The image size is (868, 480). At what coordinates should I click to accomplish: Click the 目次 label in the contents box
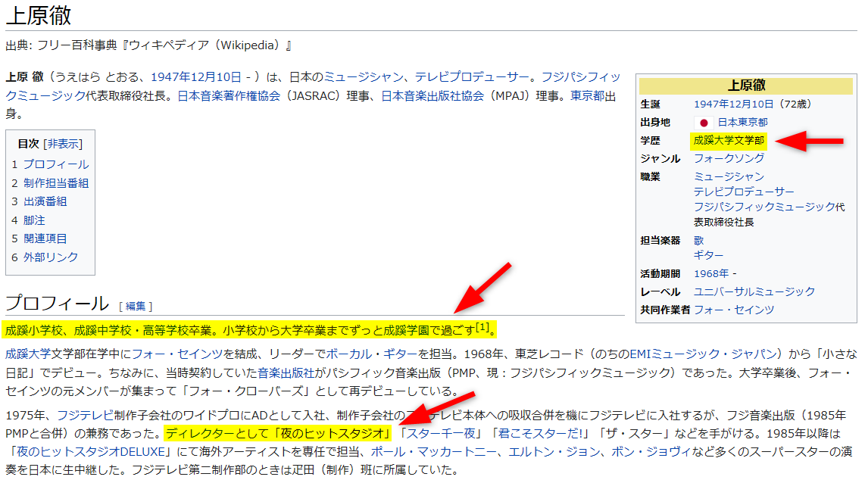[29, 144]
